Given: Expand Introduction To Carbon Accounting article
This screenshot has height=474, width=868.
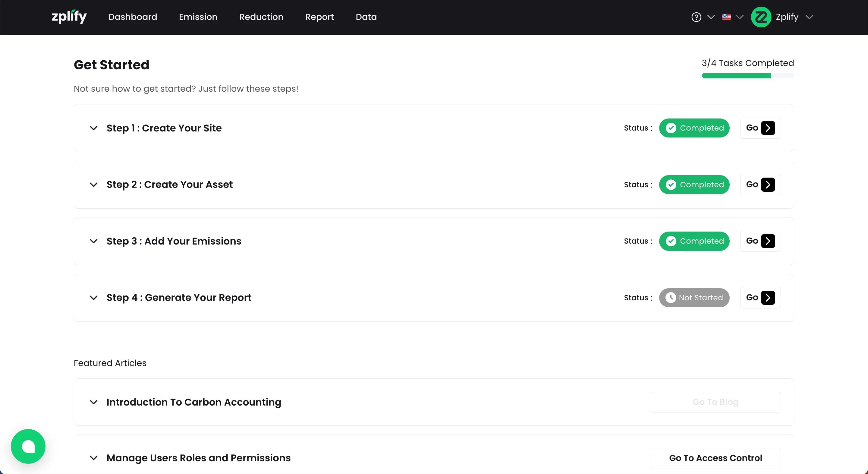Looking at the screenshot, I should [x=94, y=402].
